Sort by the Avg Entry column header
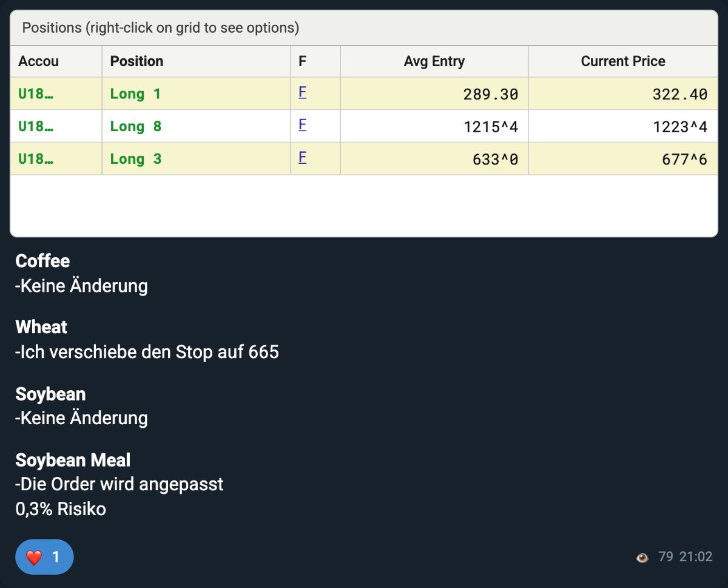Image resolution: width=728 pixels, height=588 pixels. pyautogui.click(x=434, y=61)
